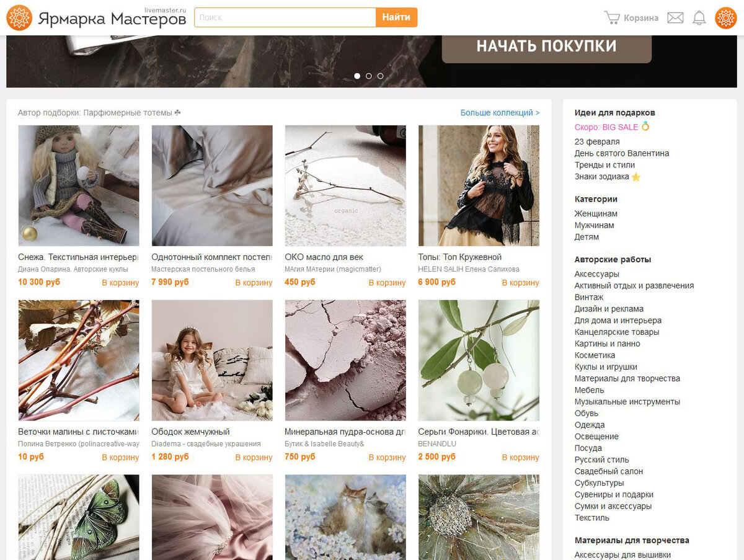Click into the Поиск search field
The height and width of the screenshot is (560, 744).
pyautogui.click(x=285, y=17)
